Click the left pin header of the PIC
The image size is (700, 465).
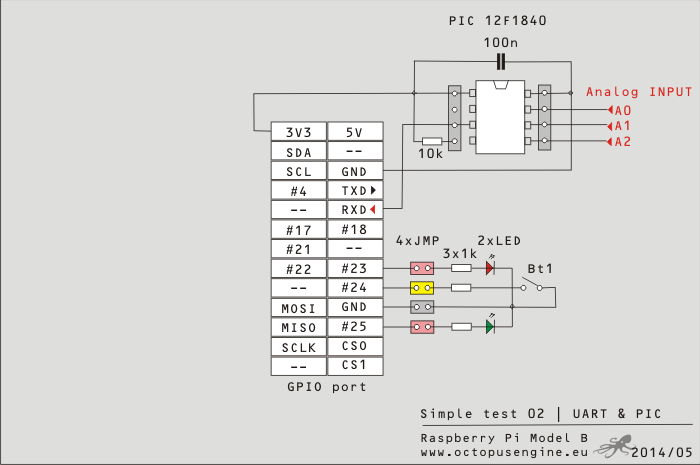[x=454, y=118]
